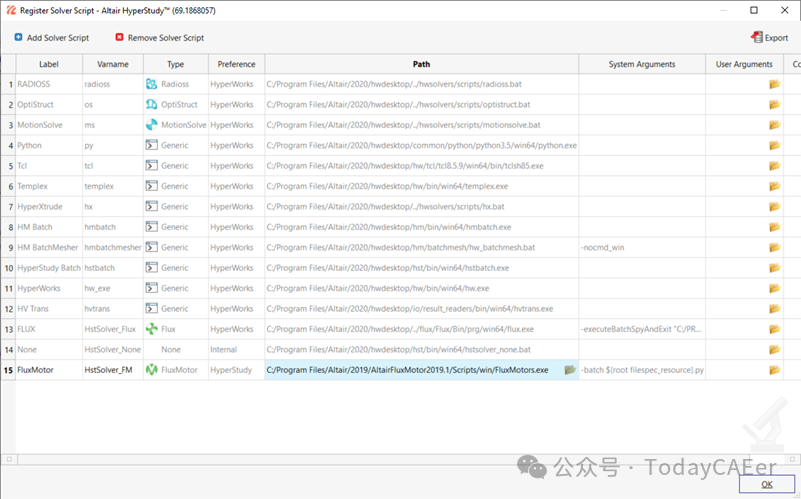Close the Register Solver Script window
This screenshot has height=499, width=801.
tap(785, 10)
